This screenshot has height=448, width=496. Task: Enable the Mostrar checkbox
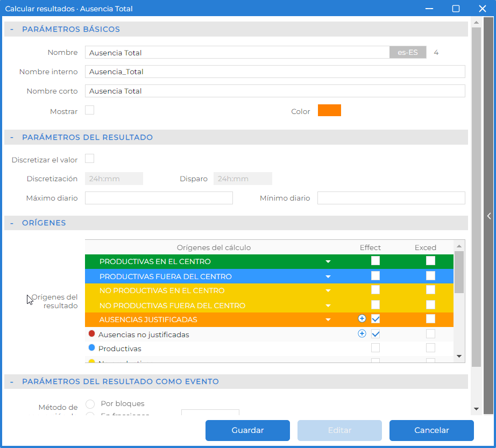coord(89,110)
